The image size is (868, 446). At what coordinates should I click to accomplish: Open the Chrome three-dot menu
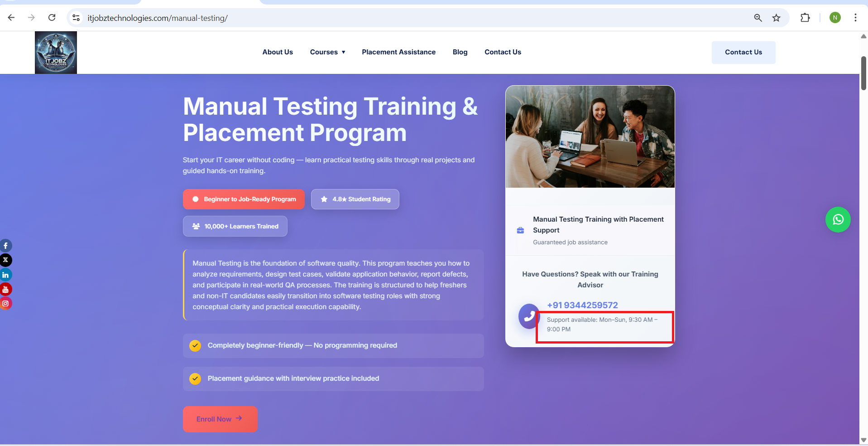pyautogui.click(x=855, y=18)
